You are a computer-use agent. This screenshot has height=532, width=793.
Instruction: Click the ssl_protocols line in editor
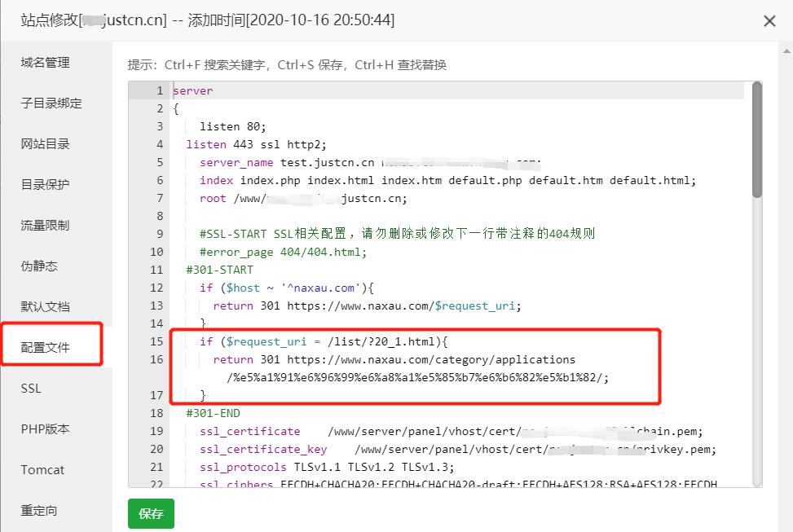pos(326,467)
